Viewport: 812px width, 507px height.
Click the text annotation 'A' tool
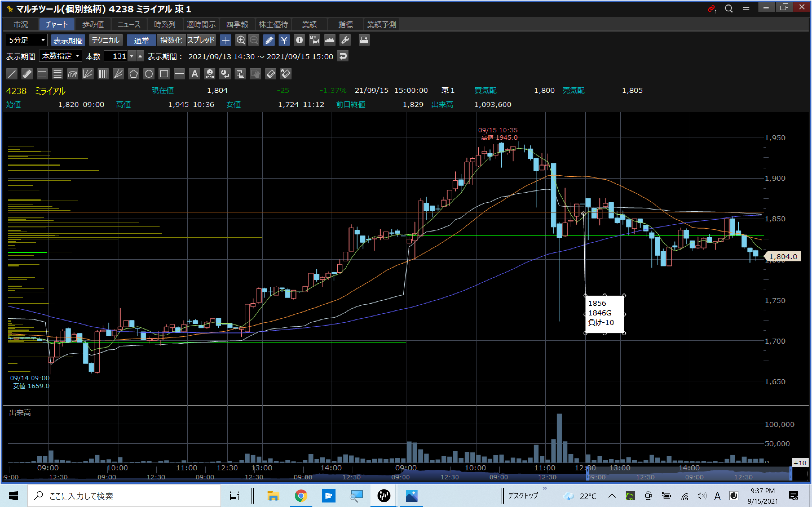195,74
